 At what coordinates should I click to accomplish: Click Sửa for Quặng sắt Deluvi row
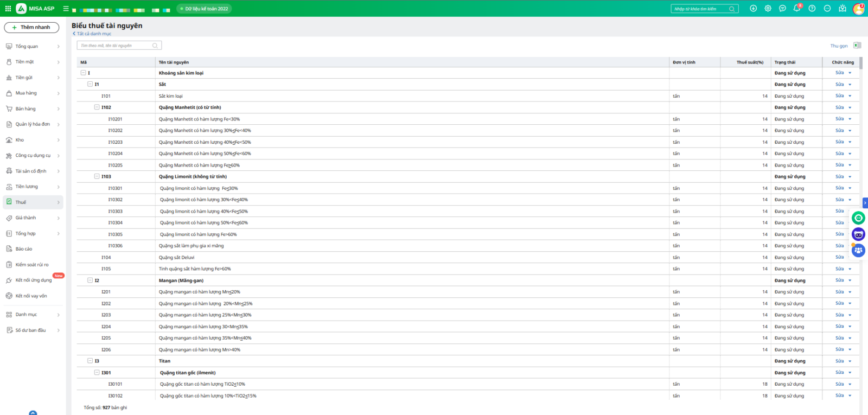coord(839,257)
